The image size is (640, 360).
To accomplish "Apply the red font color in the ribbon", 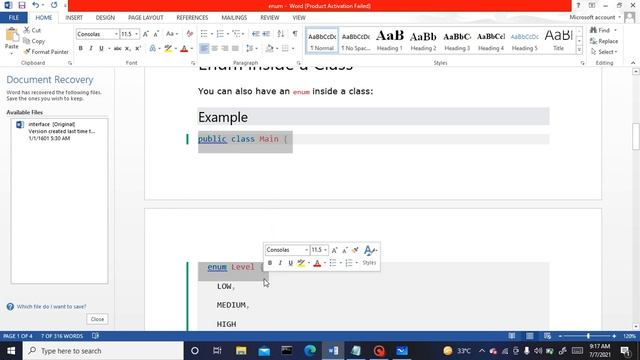I will [184, 49].
